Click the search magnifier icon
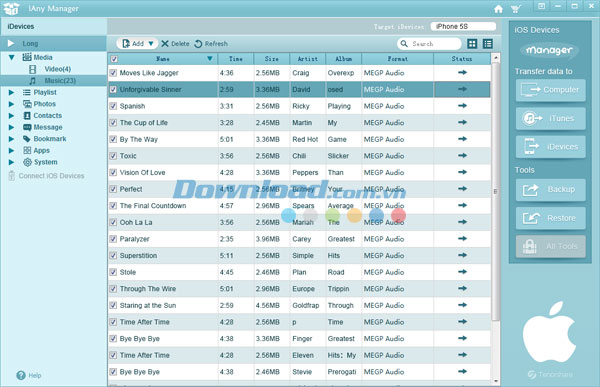The height and width of the screenshot is (387, 600). [404, 44]
